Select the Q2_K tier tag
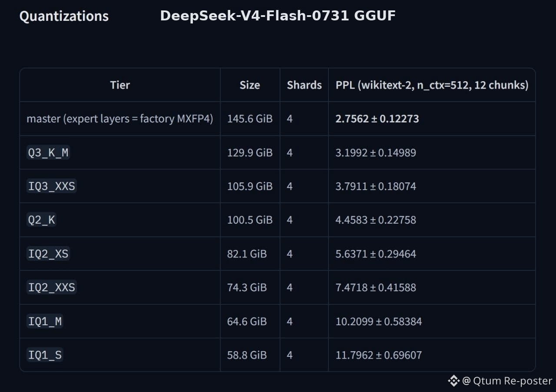Screen dimensions: 556x392 (42, 220)
